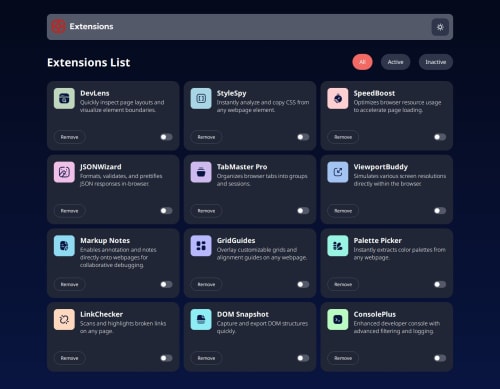Click the Extensions List heading
Image resolution: width=500 pixels, height=389 pixels.
point(89,62)
